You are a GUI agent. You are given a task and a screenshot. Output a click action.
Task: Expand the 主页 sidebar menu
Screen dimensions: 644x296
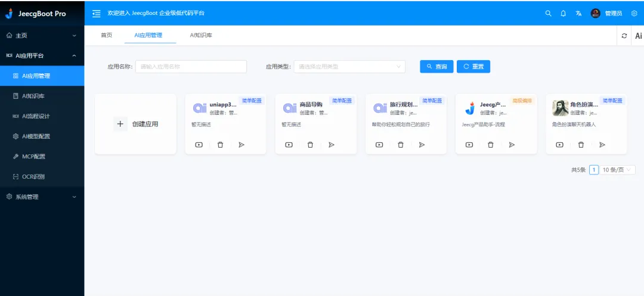point(42,36)
